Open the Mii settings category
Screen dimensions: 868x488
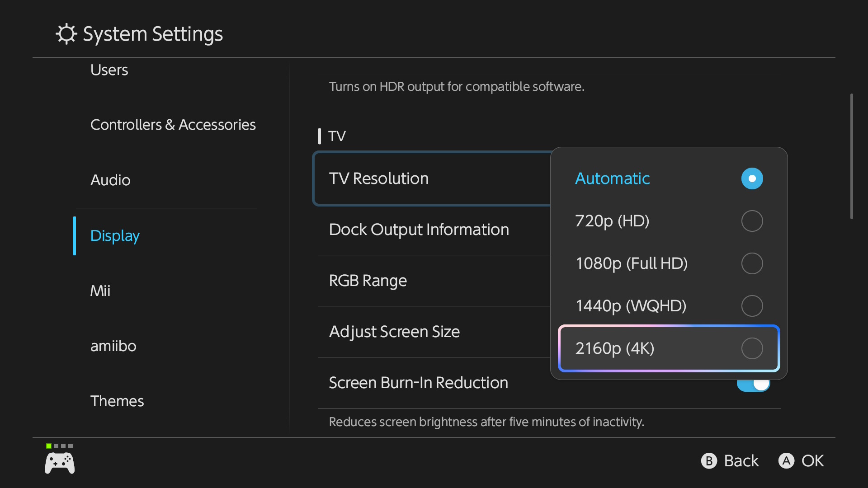coord(100,291)
